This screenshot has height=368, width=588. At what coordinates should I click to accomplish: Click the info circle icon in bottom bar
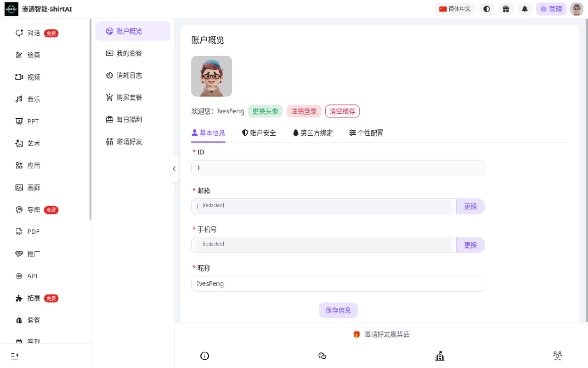205,356
